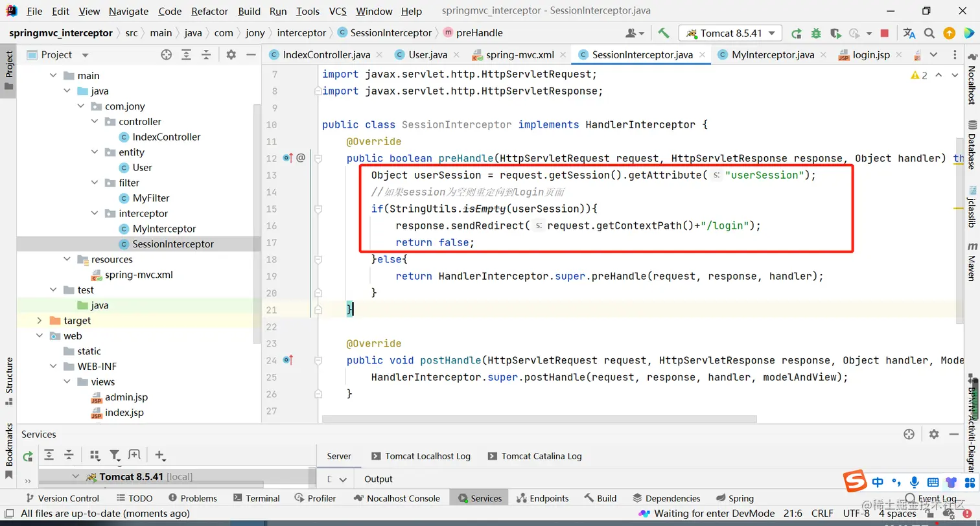The image size is (980, 526).
Task: Collapse the WEB-INF folder node
Action: [x=53, y=367]
